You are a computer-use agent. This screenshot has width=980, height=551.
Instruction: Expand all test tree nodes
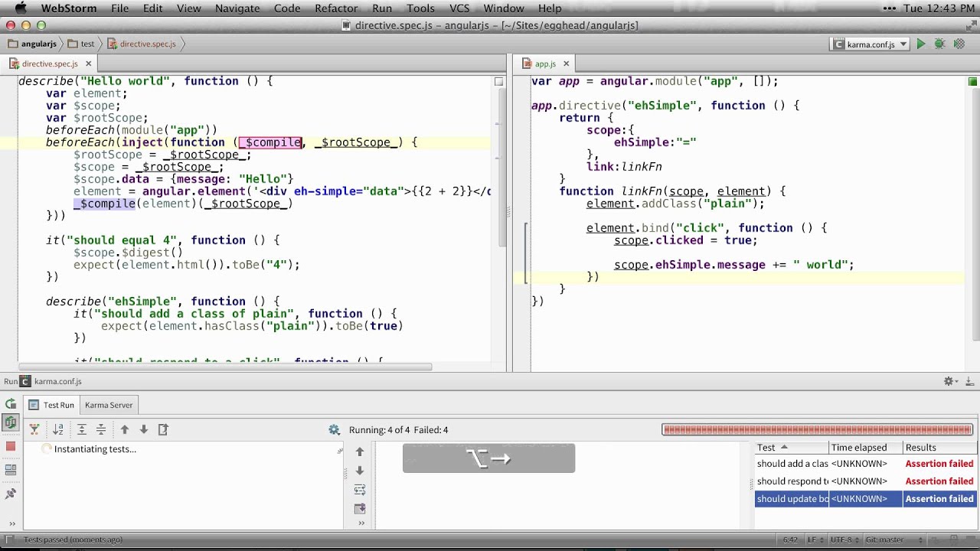click(82, 430)
